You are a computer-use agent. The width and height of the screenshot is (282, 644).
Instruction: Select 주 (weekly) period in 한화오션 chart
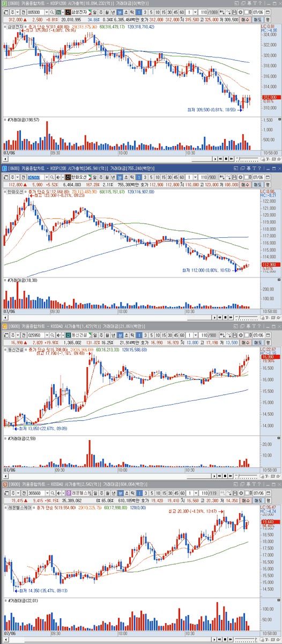tap(101, 177)
